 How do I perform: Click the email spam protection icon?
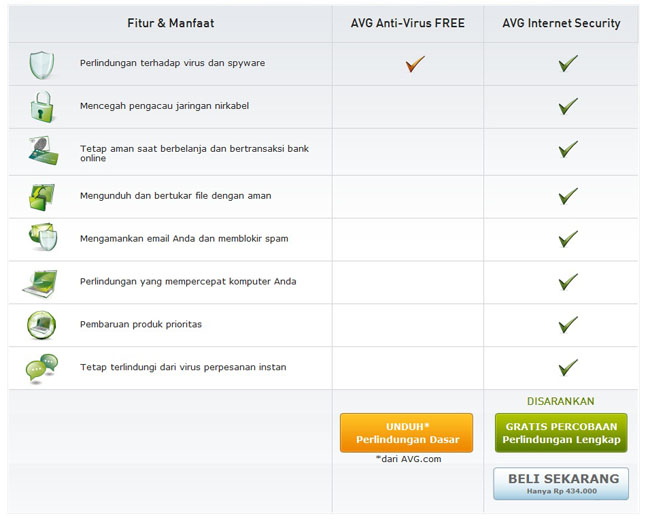click(x=41, y=238)
